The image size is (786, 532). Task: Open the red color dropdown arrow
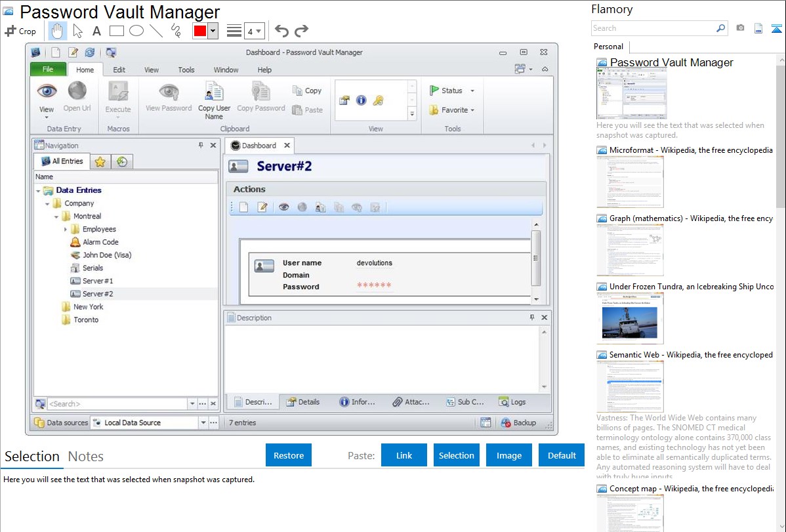pos(213,31)
